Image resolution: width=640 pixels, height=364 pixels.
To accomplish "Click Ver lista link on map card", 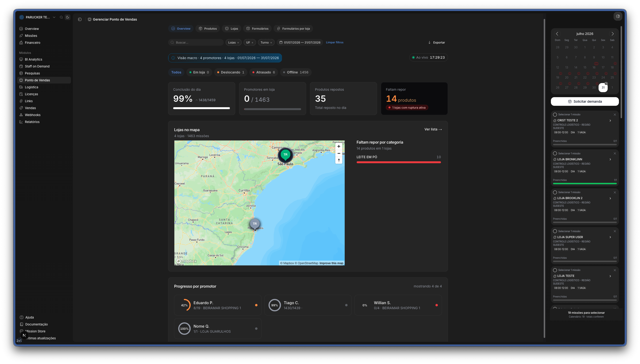I will pos(433,129).
